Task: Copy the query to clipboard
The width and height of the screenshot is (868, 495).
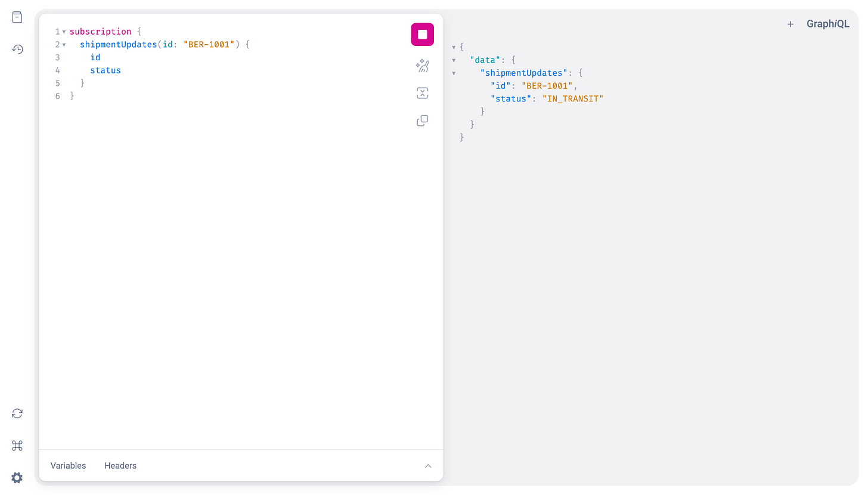Action: (x=422, y=120)
